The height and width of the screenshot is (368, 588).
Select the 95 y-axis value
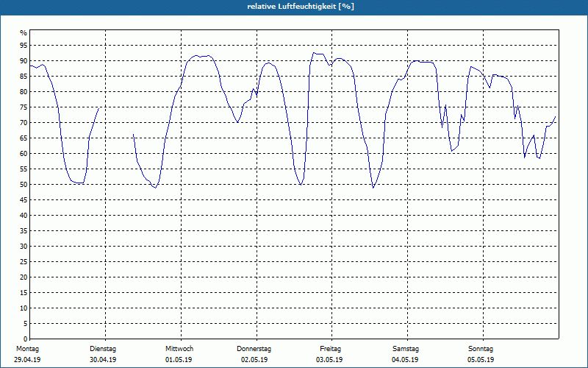24,46
